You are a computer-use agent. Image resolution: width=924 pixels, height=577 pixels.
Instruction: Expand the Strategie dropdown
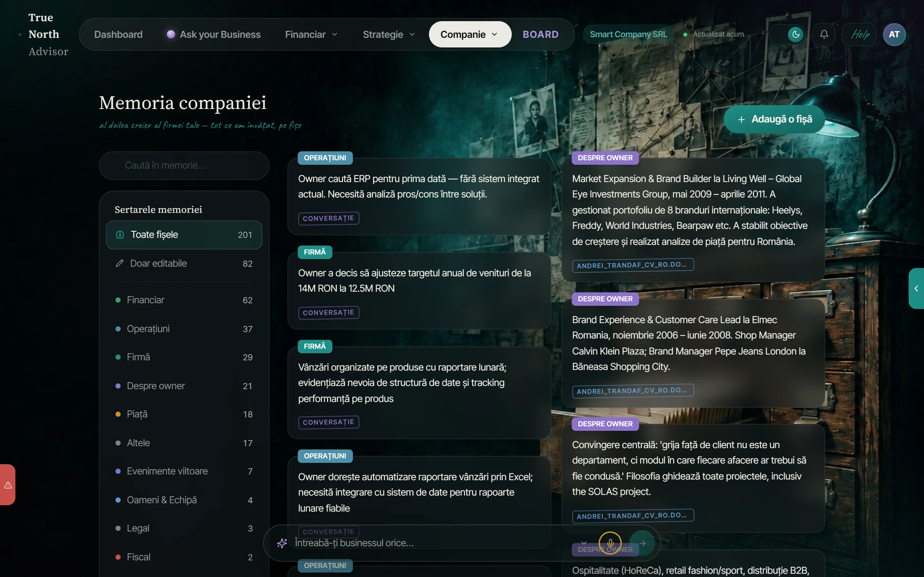pyautogui.click(x=389, y=34)
